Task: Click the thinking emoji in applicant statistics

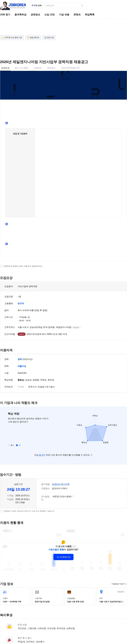Action: tap(63, 542)
